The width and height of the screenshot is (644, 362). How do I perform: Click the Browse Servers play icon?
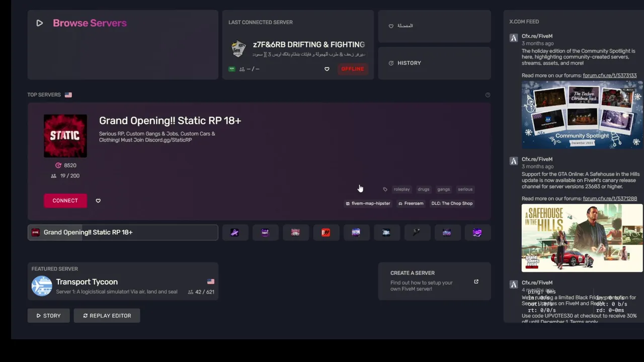(40, 23)
